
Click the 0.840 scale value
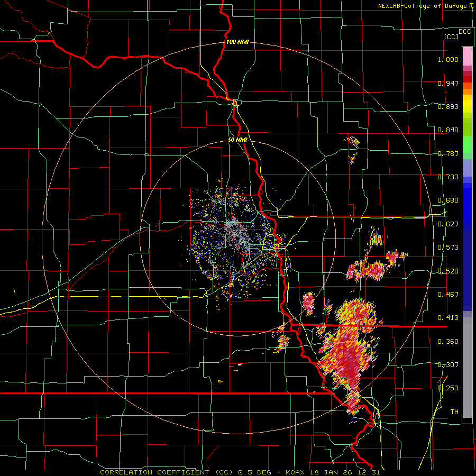[x=448, y=130]
